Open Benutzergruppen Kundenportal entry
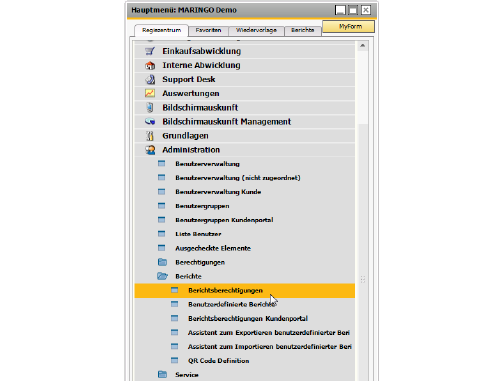The width and height of the screenshot is (503, 381). [224, 220]
